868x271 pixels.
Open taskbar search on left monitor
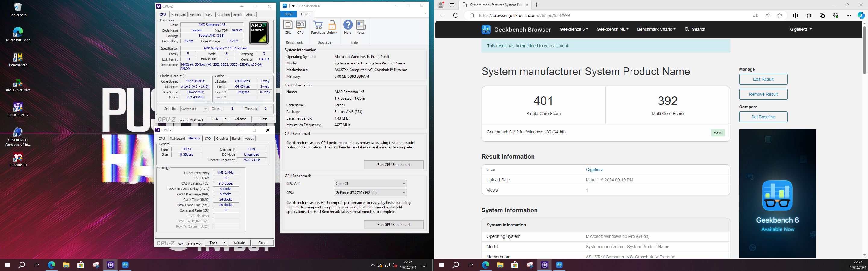point(22,265)
